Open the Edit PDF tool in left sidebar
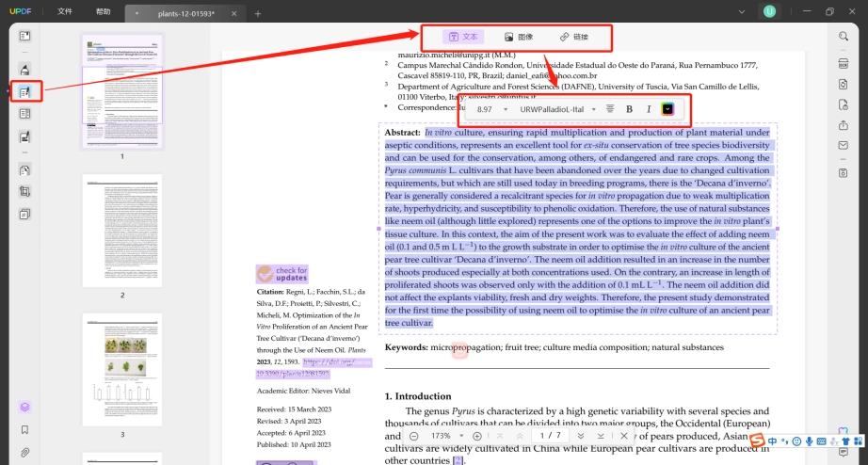The image size is (868, 465). (24, 92)
